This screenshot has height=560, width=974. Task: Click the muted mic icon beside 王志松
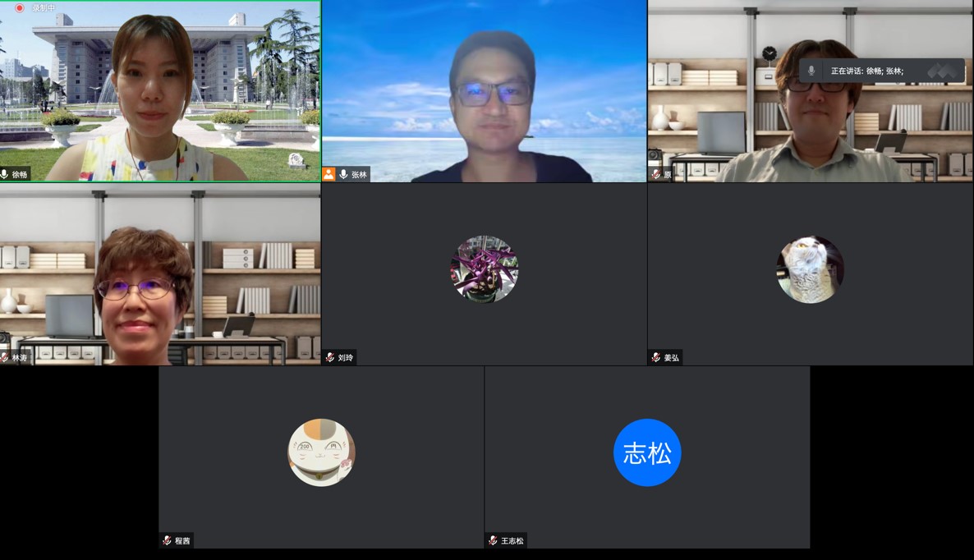[x=491, y=540]
